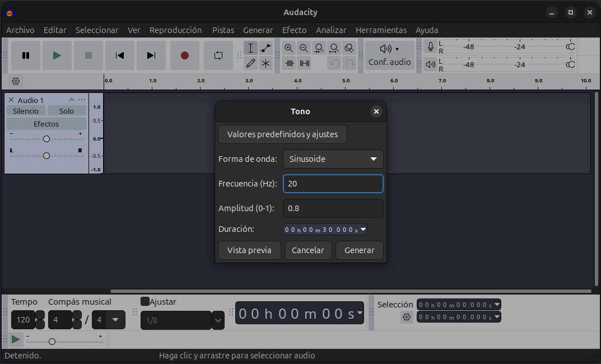Screen dimensions: 601x364
Task: Close the Audio 1 track with X
Action: [x=11, y=100]
